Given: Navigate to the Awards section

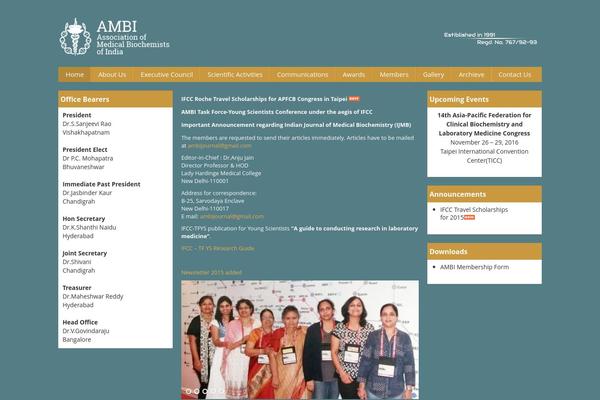Looking at the screenshot, I should coord(353,74).
